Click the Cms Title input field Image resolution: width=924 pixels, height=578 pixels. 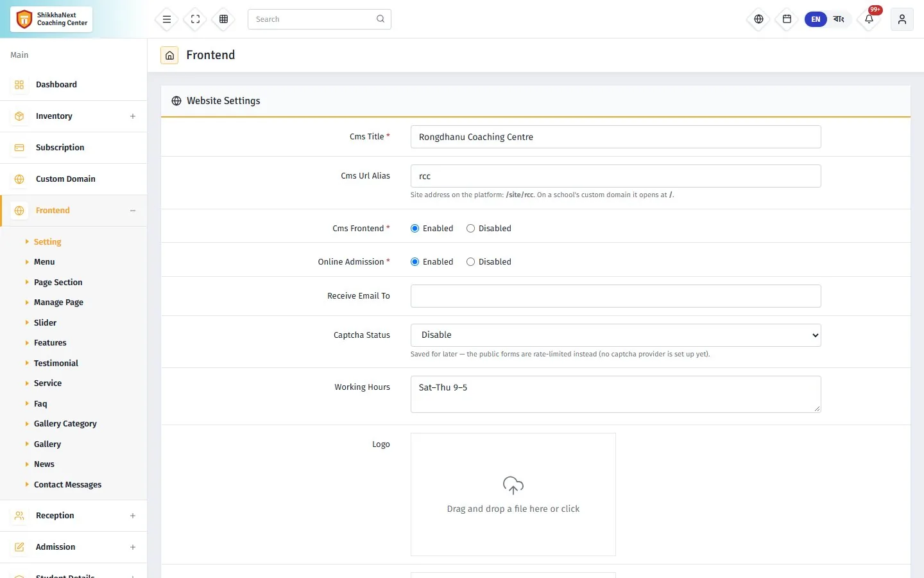click(x=616, y=137)
